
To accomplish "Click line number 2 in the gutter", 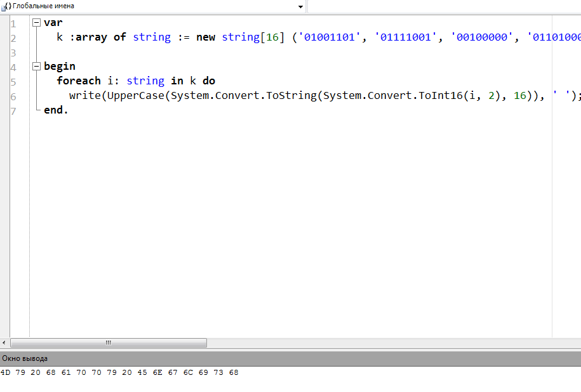I will tap(13, 38).
